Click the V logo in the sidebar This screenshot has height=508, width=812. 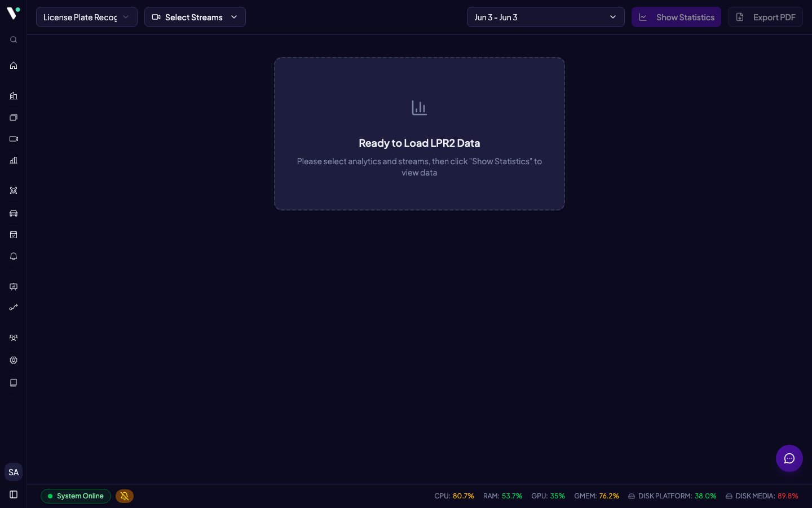(14, 13)
